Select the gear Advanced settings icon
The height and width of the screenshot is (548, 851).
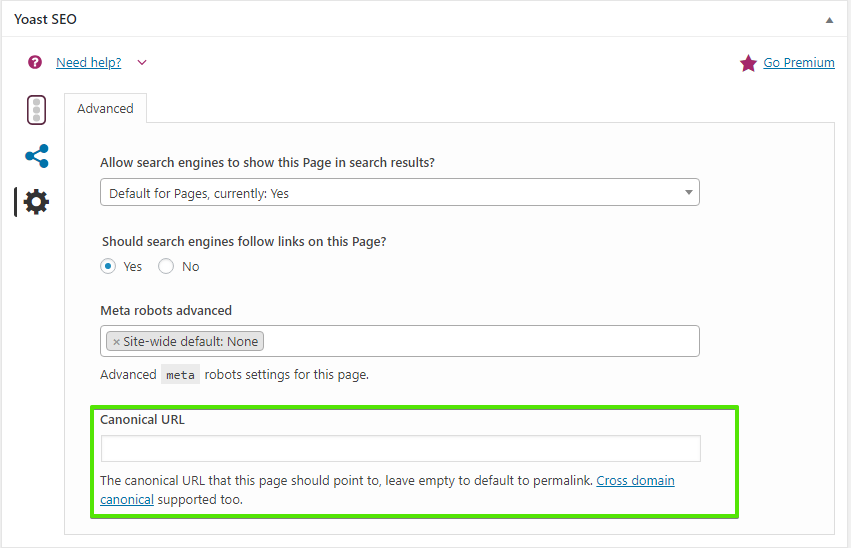click(36, 202)
